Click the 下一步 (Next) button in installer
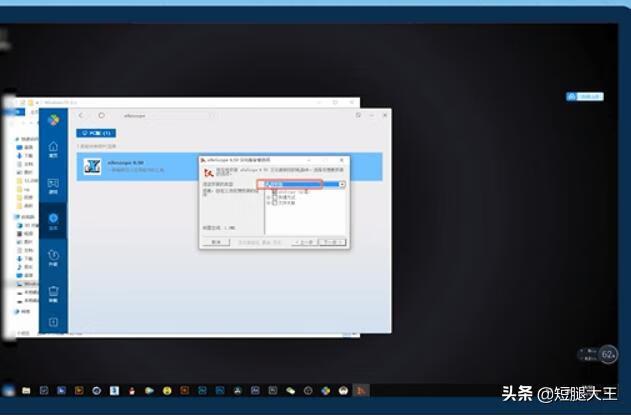Screen dimensions: 631x415 332,242
